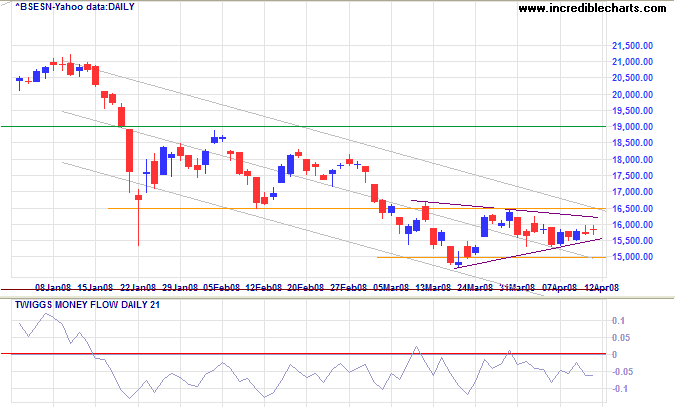Image resolution: width=675 pixels, height=410 pixels.
Task: Click the 16,500.00 price axis label
Action: coord(632,209)
